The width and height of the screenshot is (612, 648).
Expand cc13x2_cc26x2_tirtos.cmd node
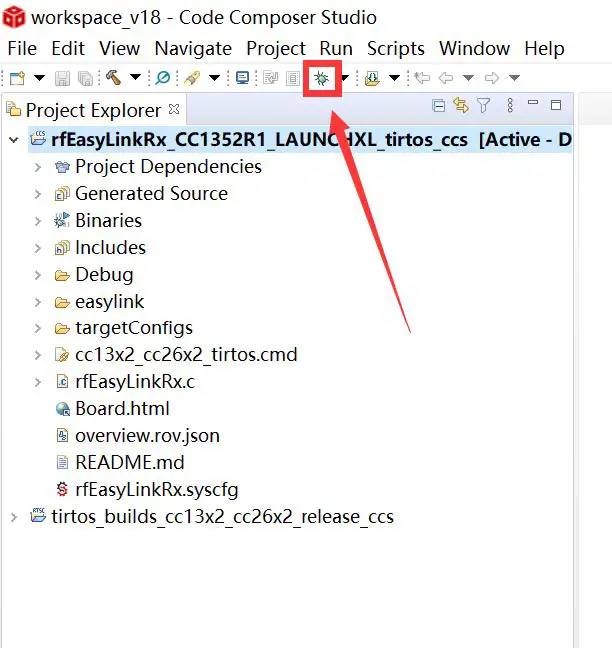(38, 355)
